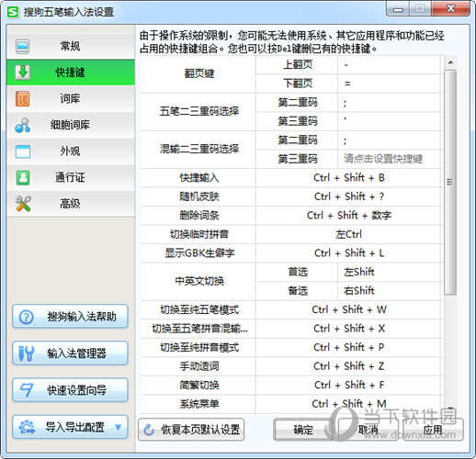Click the 取消 button
The width and height of the screenshot is (476, 459).
point(368,430)
